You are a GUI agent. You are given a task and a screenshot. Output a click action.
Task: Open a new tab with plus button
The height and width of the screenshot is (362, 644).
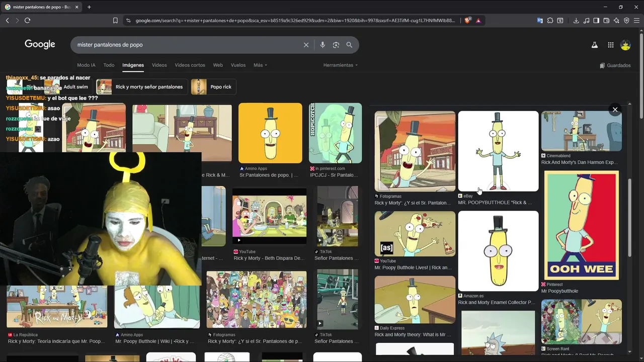89,7
